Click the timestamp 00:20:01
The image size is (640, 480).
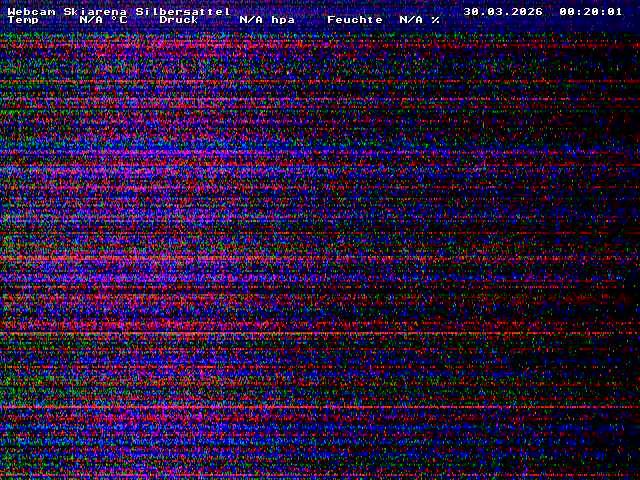pyautogui.click(x=591, y=12)
